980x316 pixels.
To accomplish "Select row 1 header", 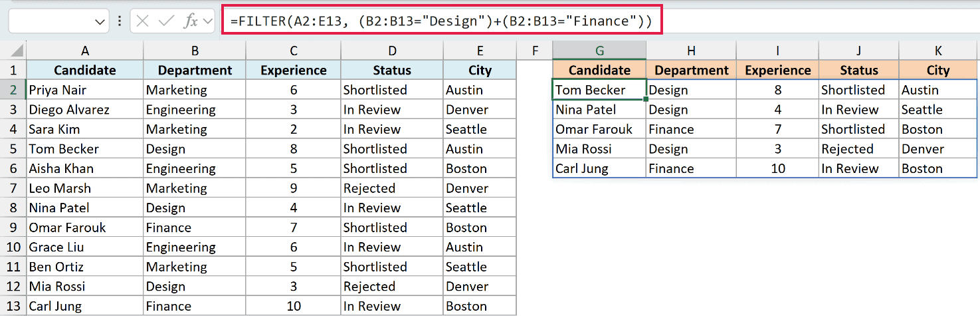I will click(13, 71).
